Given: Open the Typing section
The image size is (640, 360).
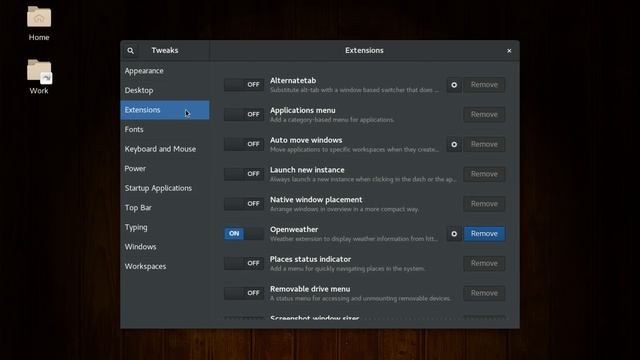Looking at the screenshot, I should pos(165,227).
